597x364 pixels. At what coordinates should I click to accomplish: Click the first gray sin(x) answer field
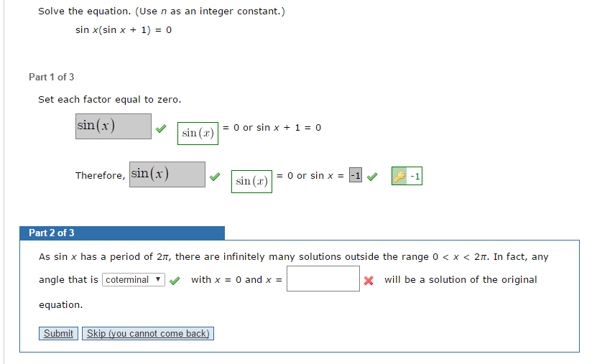tap(114, 126)
